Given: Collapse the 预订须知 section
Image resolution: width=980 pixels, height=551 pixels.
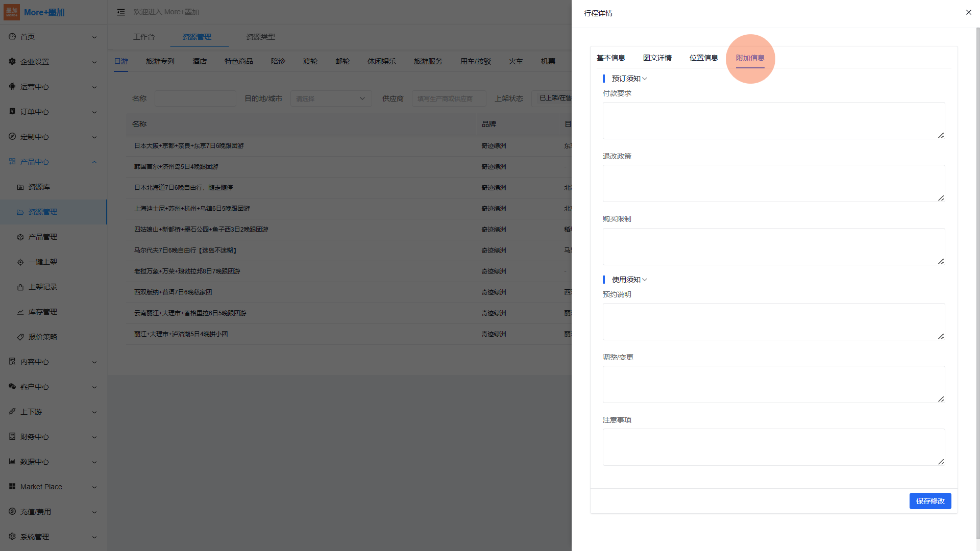Looking at the screenshot, I should pos(645,79).
